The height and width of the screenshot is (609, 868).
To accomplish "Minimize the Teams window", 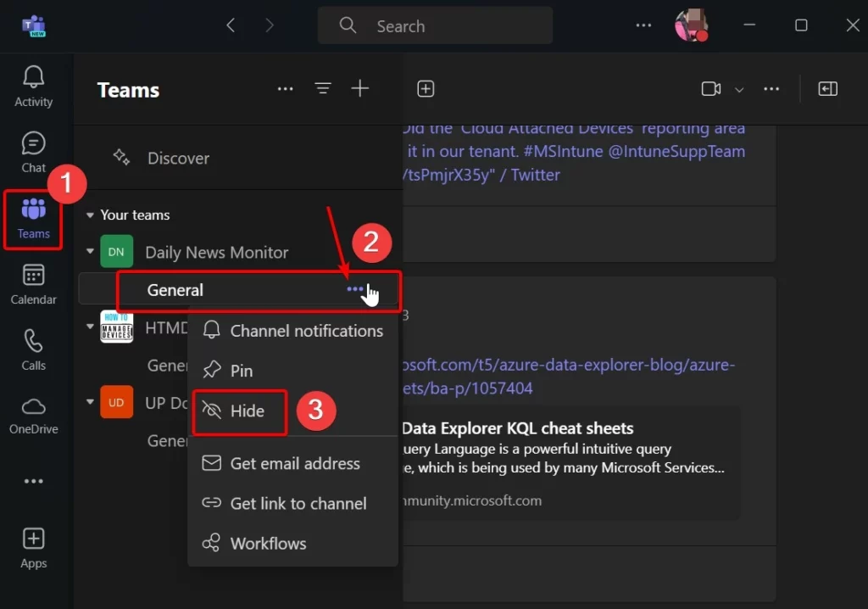I will point(749,25).
